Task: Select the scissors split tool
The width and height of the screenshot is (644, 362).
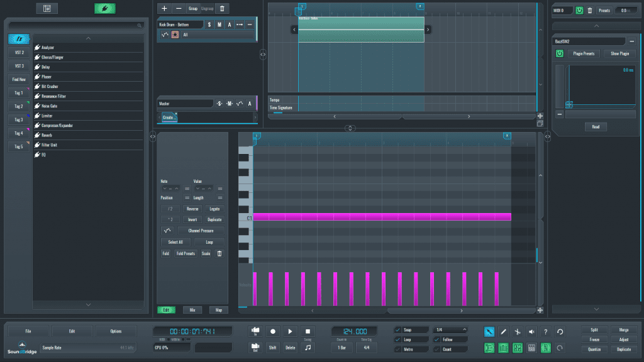Action: [x=517, y=331]
